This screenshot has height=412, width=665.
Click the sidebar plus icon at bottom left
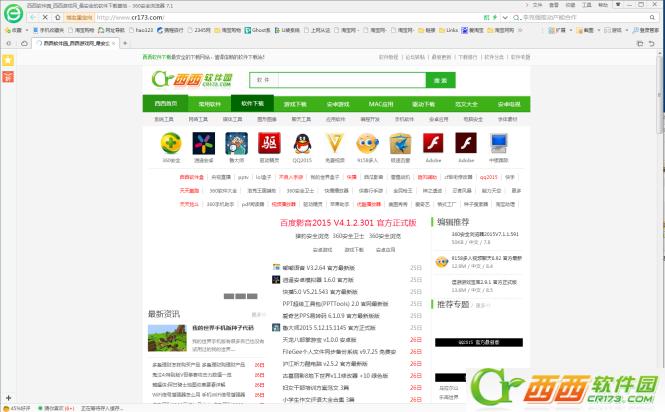coord(8,398)
